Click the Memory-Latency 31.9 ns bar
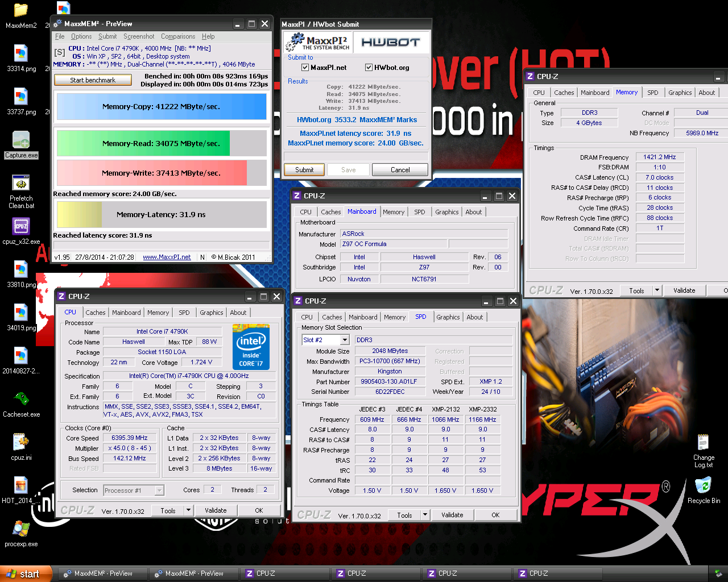 point(162,214)
